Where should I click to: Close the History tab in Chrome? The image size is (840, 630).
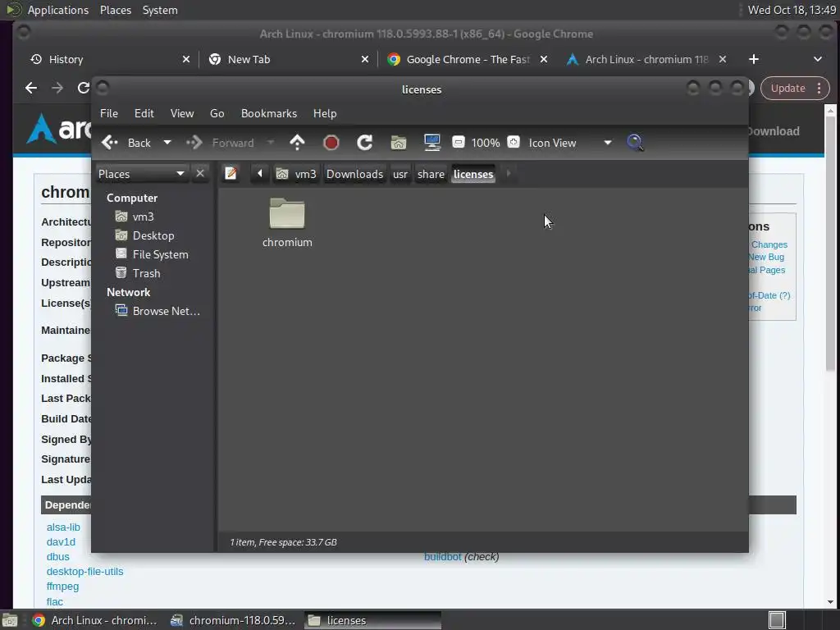186,59
